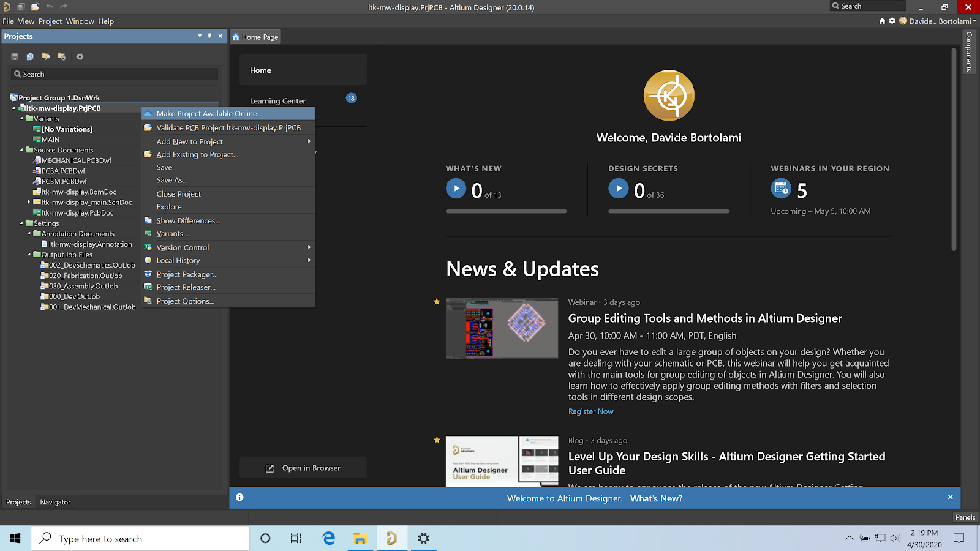Click the Design Secrets progress bar
This screenshot has height=551, width=980.
click(669, 211)
